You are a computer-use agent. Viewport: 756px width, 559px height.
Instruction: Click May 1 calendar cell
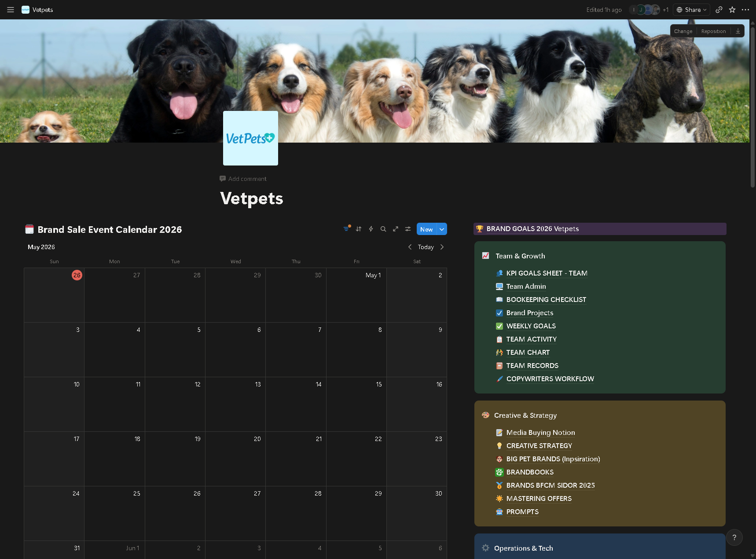click(x=356, y=295)
